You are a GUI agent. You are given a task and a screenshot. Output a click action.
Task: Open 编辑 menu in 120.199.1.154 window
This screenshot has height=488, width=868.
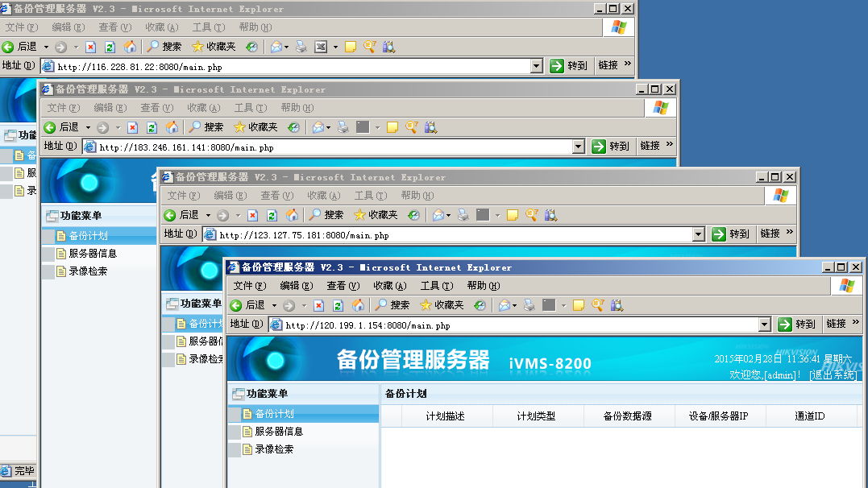296,286
